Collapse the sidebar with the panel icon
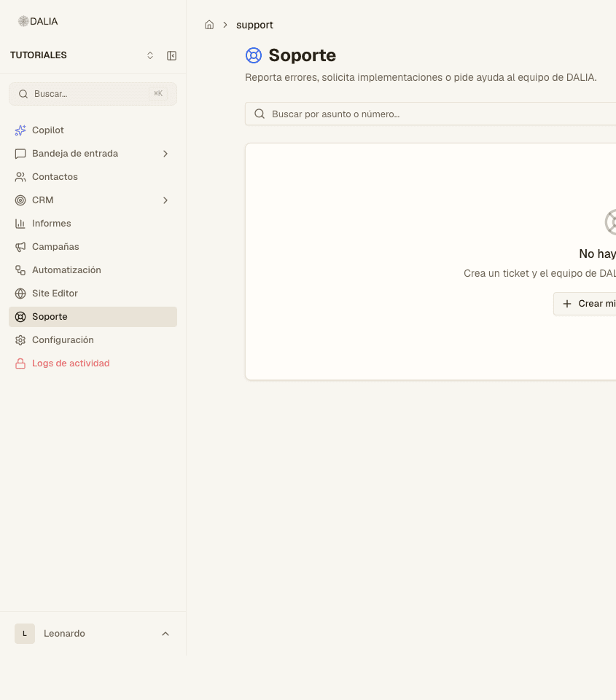Viewport: 616px width, 700px height. [x=171, y=55]
